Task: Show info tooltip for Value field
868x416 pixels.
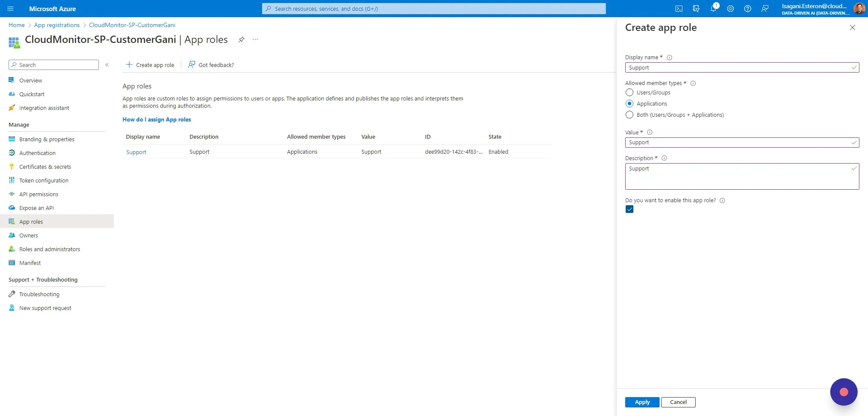Action: pos(650,132)
